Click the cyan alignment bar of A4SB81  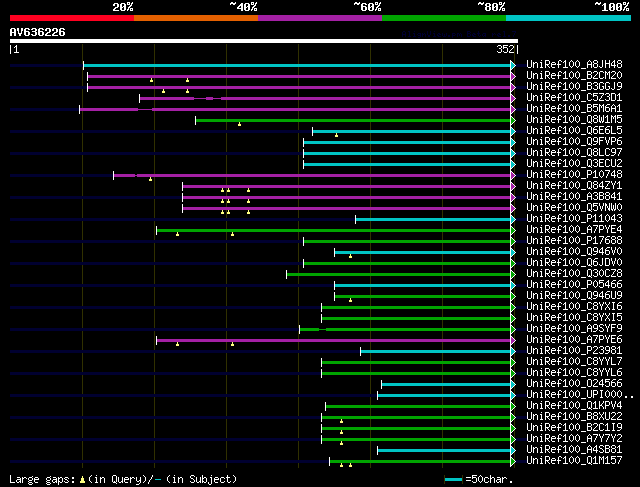click(x=444, y=451)
